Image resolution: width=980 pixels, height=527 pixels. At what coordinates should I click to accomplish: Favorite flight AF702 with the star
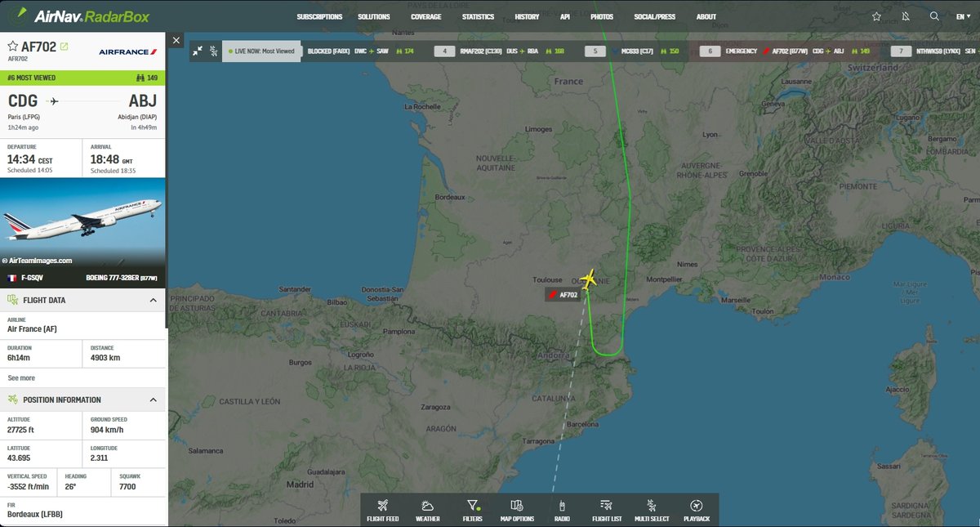point(13,47)
